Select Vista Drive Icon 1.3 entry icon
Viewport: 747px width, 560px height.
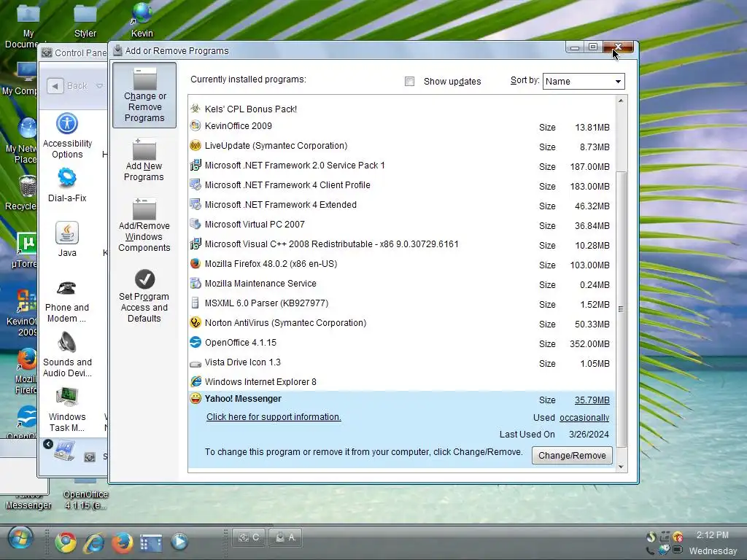tap(196, 363)
